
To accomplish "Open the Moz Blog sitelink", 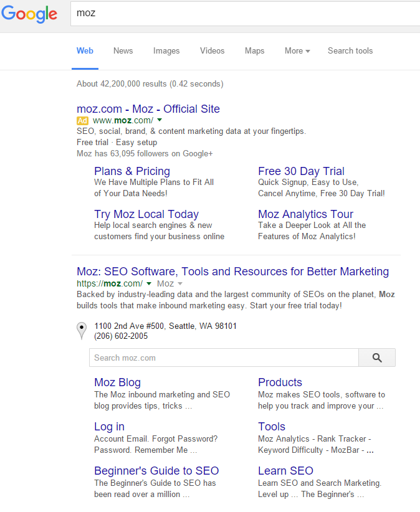I will pyautogui.click(x=117, y=382).
